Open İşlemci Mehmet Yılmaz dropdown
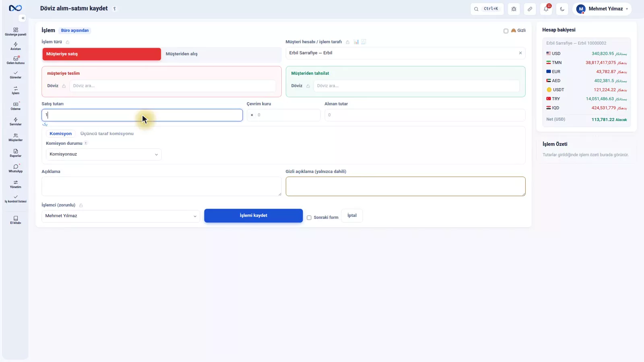 [x=121, y=216]
